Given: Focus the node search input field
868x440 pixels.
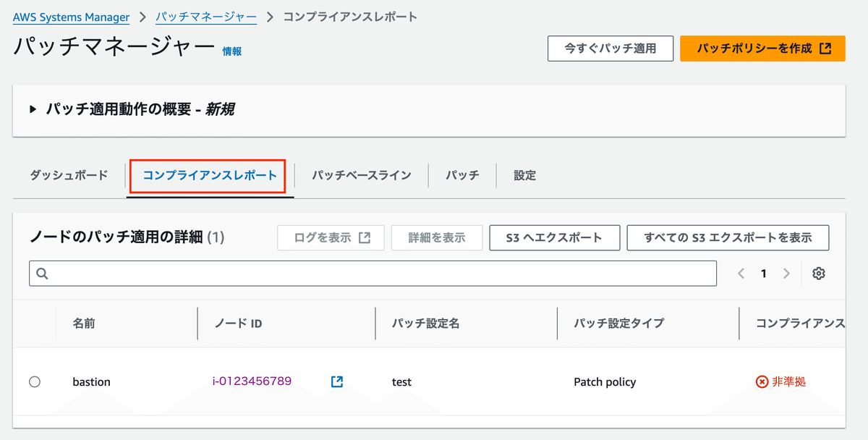Looking at the screenshot, I should pyautogui.click(x=373, y=274).
